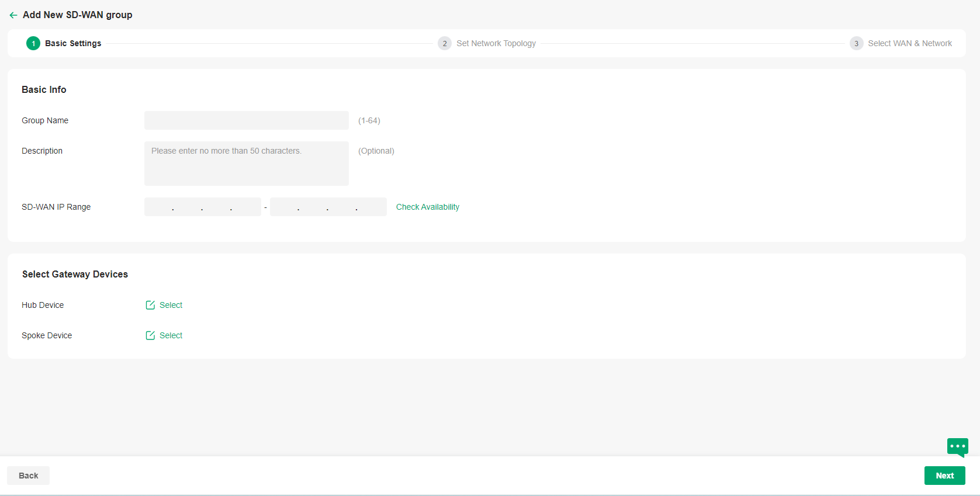Focus the first octet of the start IP
Screen dimensions: 980x496
tap(159, 207)
